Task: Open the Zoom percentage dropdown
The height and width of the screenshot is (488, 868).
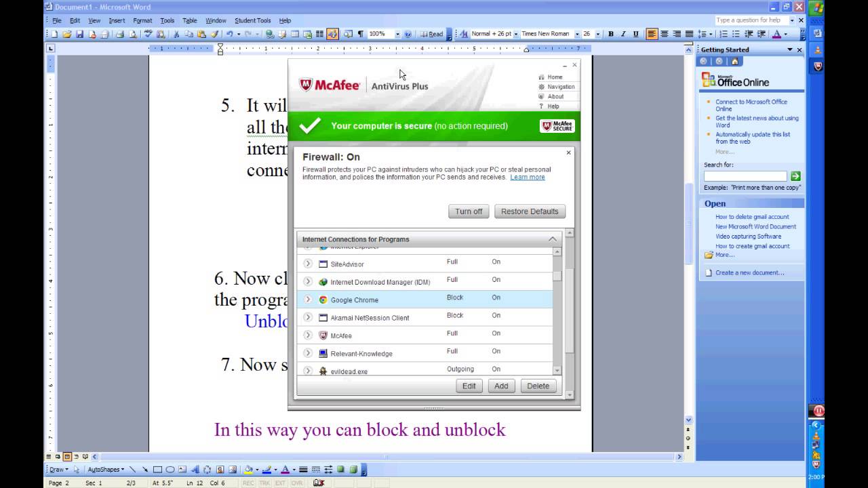Action: point(397,34)
